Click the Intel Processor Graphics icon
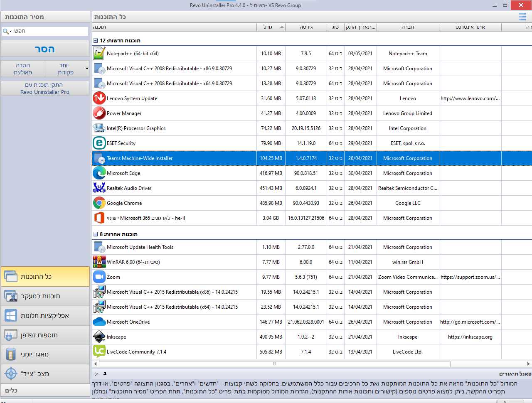Viewport: 532px width, 403px height. (x=99, y=128)
